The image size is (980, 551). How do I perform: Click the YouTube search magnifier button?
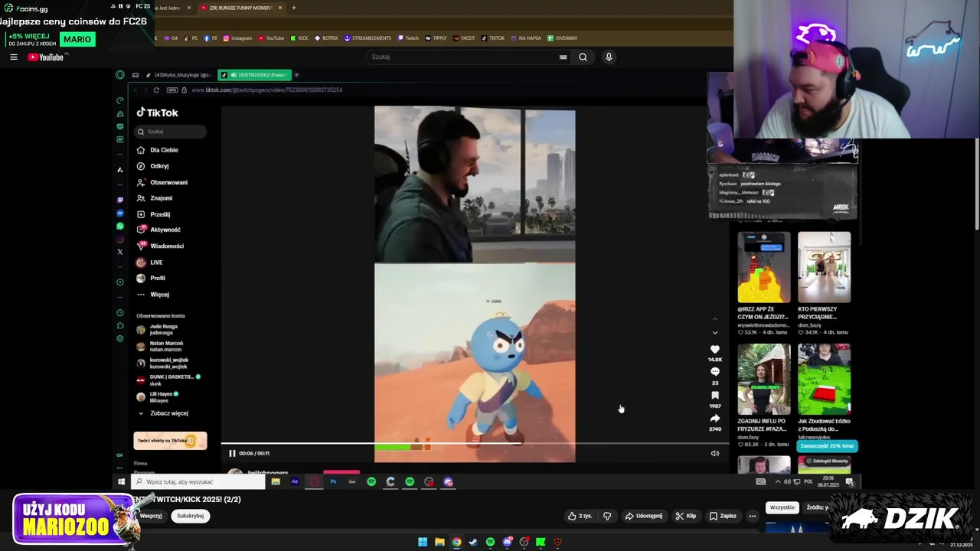tap(583, 57)
